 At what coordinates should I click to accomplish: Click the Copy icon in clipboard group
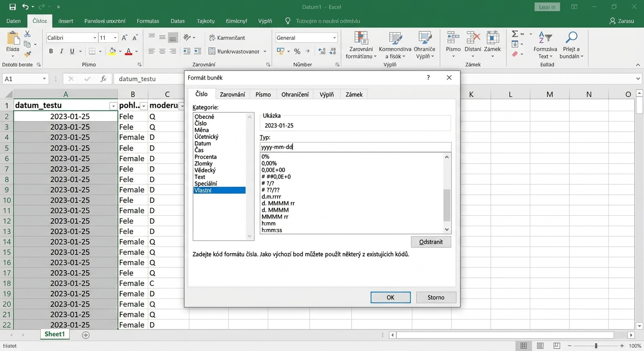27,44
